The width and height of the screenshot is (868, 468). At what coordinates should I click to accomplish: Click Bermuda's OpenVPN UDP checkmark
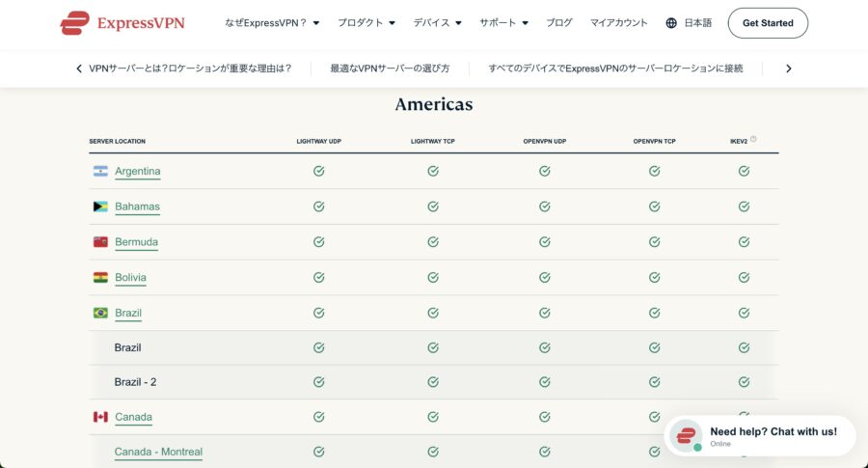[545, 242]
